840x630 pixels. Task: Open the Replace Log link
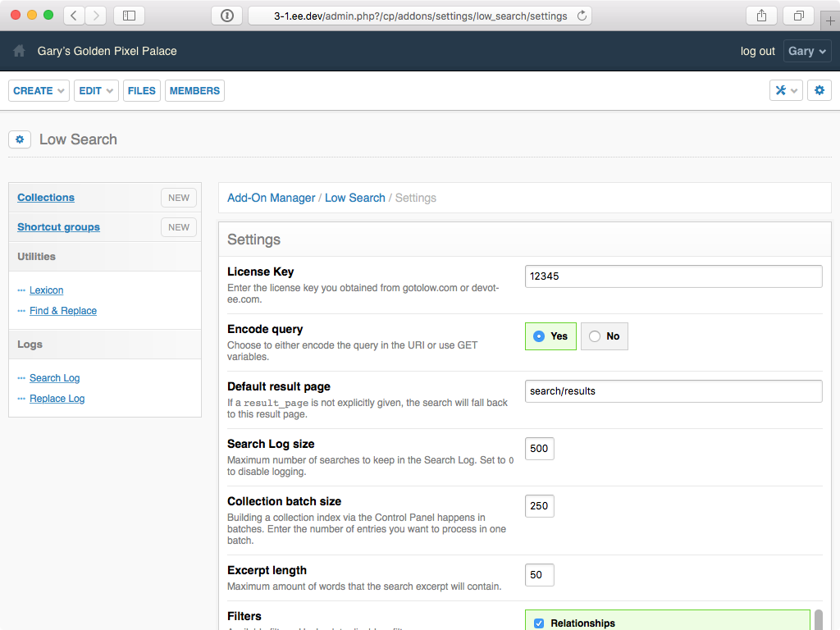57,399
